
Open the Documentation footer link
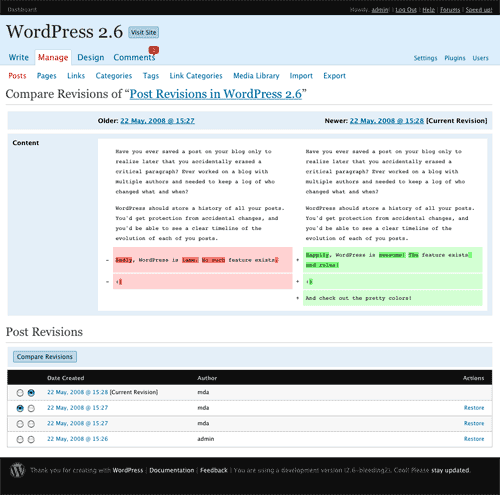pos(172,470)
